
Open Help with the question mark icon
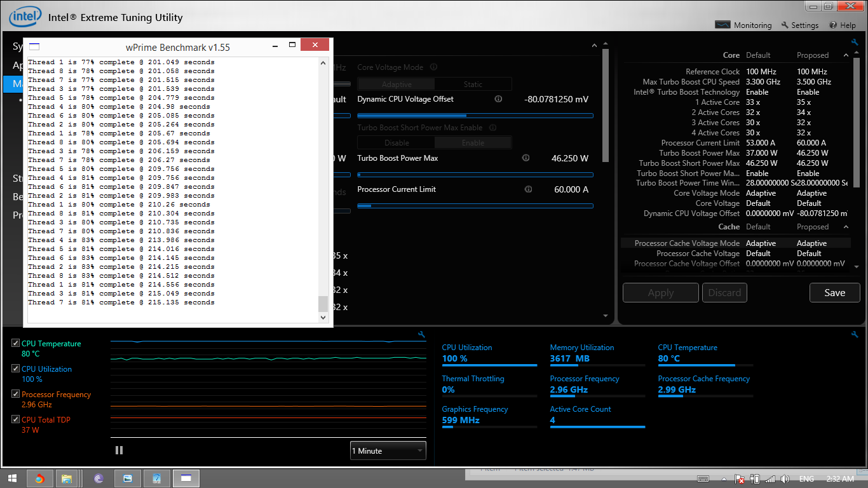(x=833, y=25)
